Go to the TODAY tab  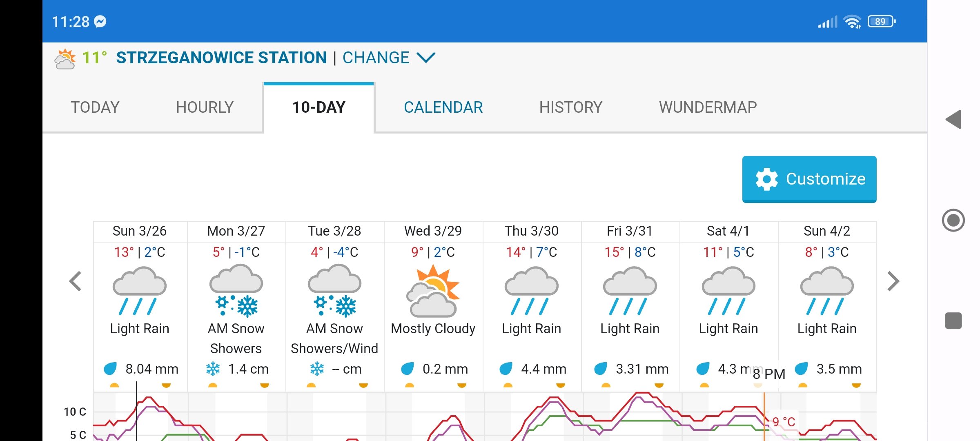[x=95, y=107]
